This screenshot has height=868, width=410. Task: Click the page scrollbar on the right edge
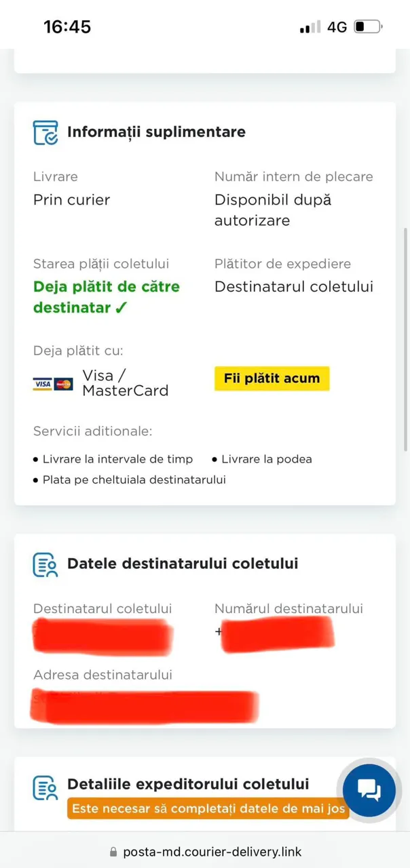[x=406, y=339]
